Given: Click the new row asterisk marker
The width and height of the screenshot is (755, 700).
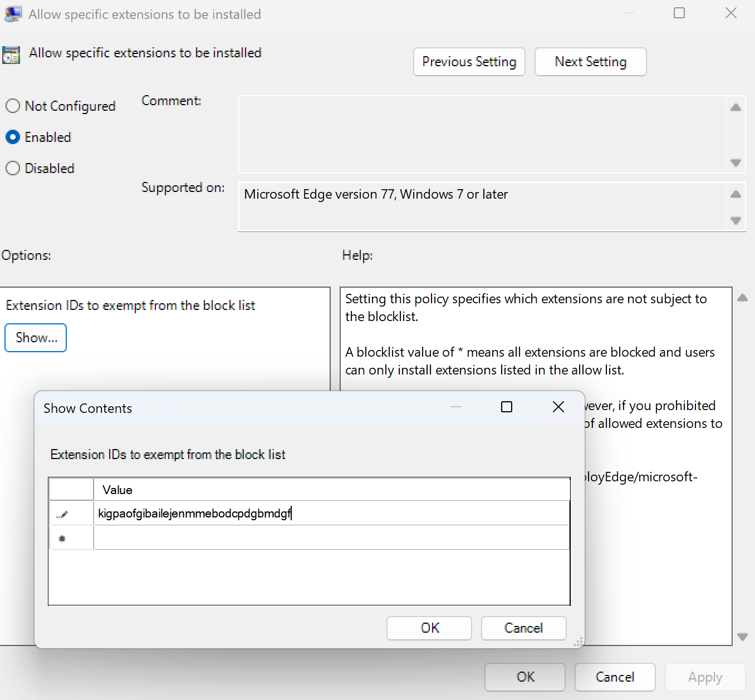Looking at the screenshot, I should 62,538.
